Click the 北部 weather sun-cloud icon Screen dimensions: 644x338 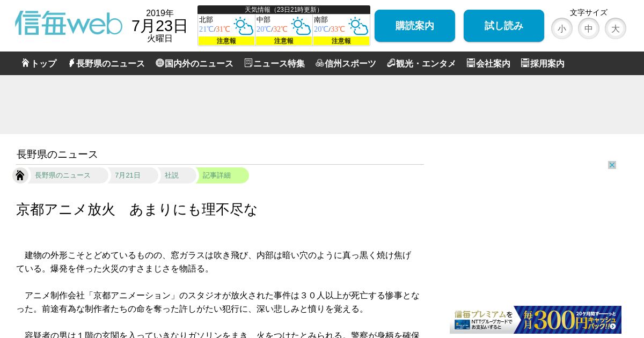click(x=244, y=26)
